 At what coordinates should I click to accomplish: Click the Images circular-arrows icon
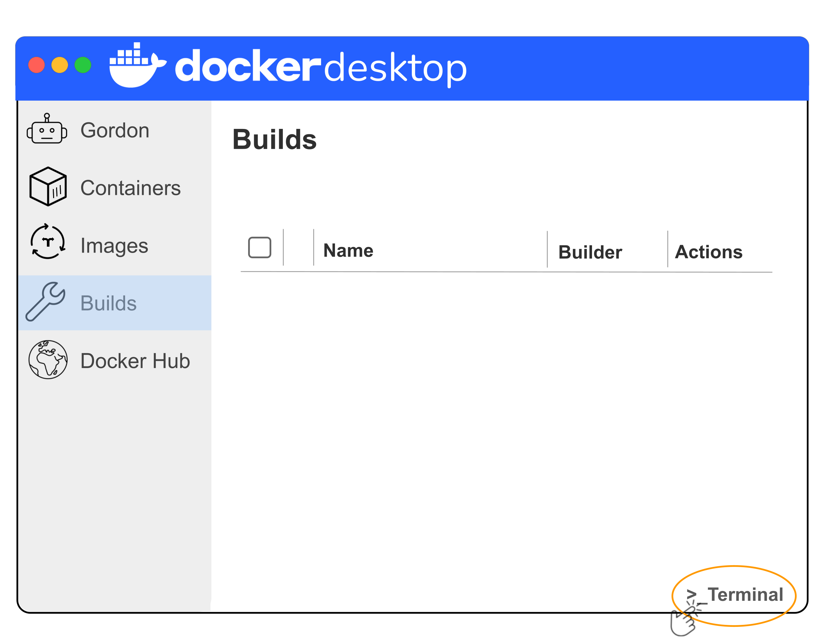pyautogui.click(x=48, y=242)
